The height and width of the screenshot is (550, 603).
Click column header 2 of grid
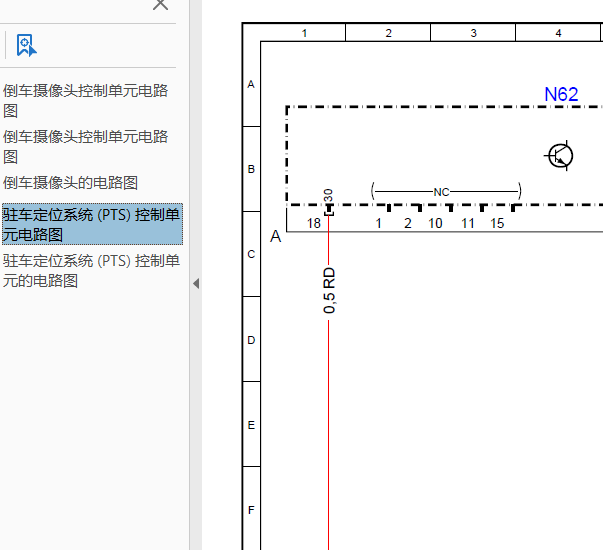pos(388,33)
